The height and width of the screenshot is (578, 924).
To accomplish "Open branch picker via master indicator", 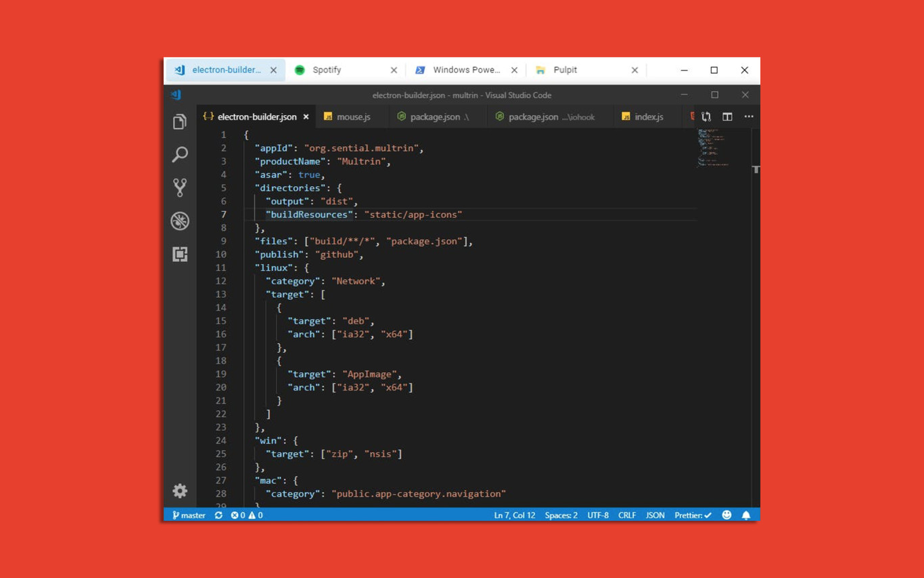I will point(189,514).
